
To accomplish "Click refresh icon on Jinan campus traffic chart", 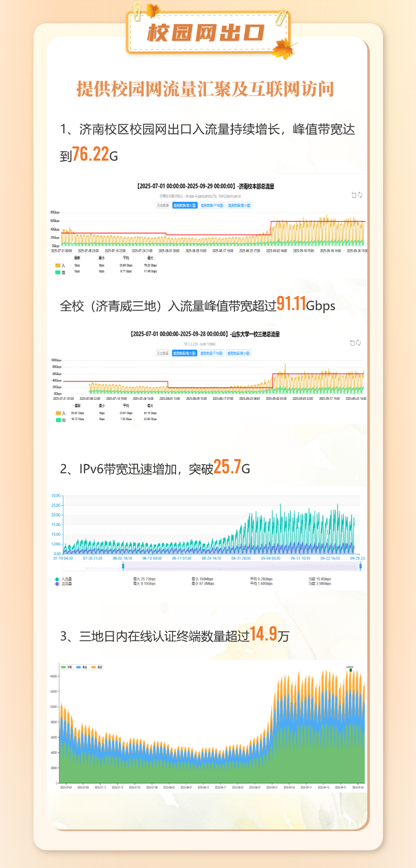I will 360,195.
